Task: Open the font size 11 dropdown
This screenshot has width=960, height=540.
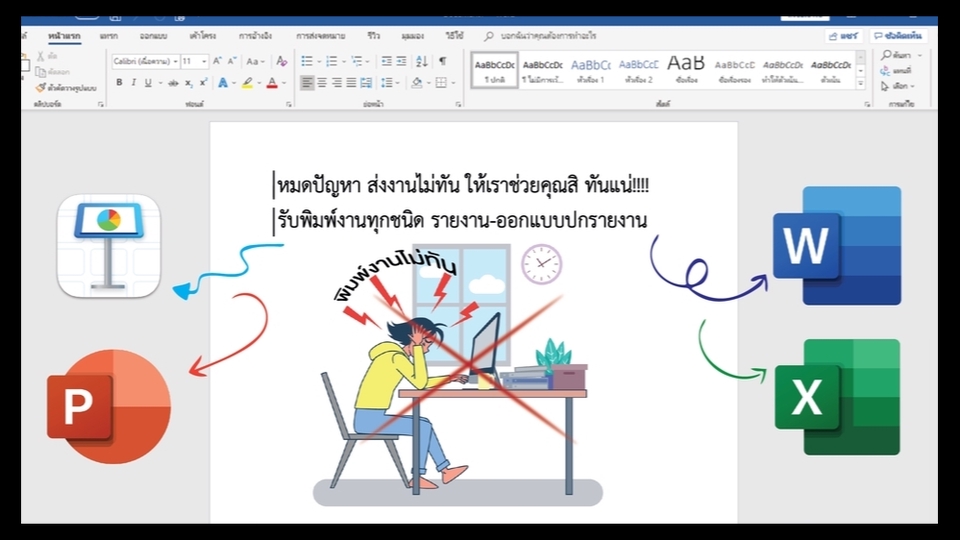Action: tap(204, 61)
